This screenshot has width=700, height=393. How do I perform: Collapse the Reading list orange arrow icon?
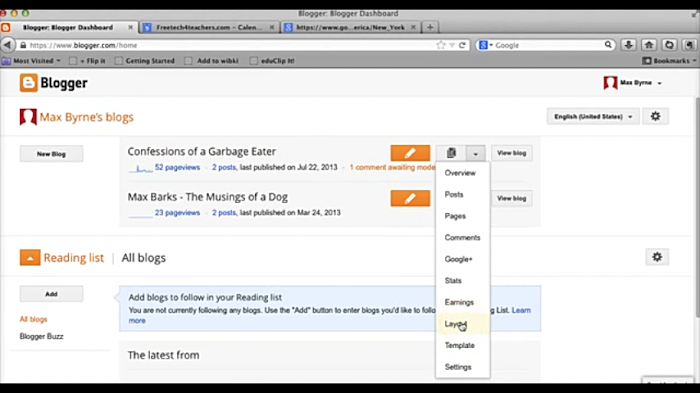tap(30, 258)
